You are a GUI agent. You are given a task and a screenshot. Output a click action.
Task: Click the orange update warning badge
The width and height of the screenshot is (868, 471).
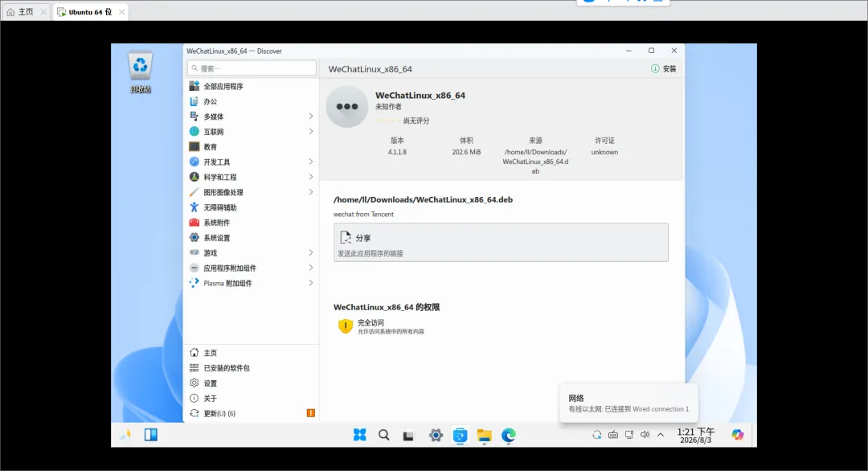tap(311, 413)
